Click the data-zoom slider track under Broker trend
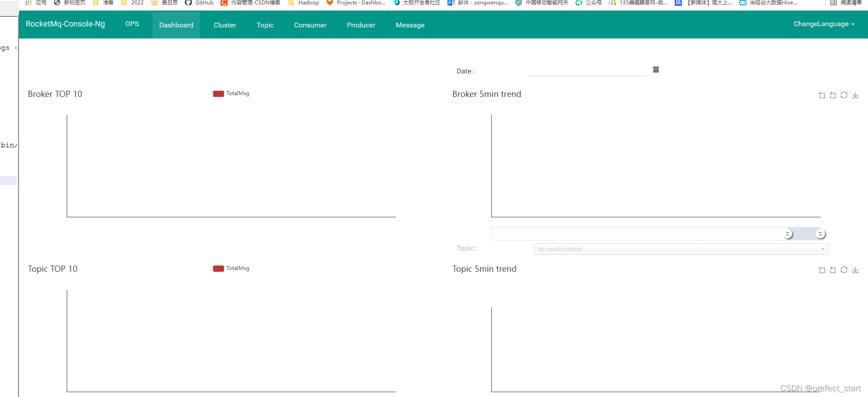The height and width of the screenshot is (397, 868). [x=656, y=234]
